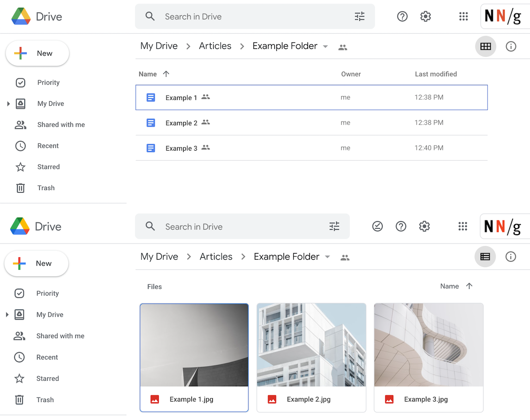Click shared people icon next to Example 3 doc

206,148
